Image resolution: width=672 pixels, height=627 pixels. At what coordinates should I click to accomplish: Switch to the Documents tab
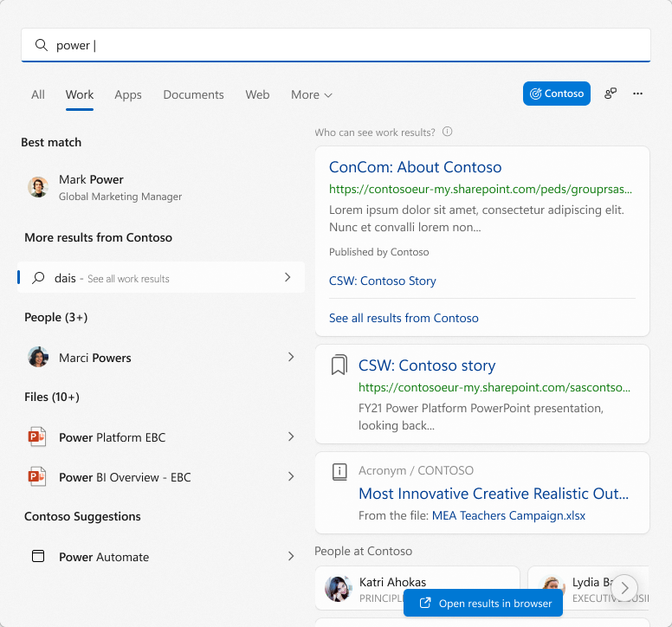tap(193, 94)
